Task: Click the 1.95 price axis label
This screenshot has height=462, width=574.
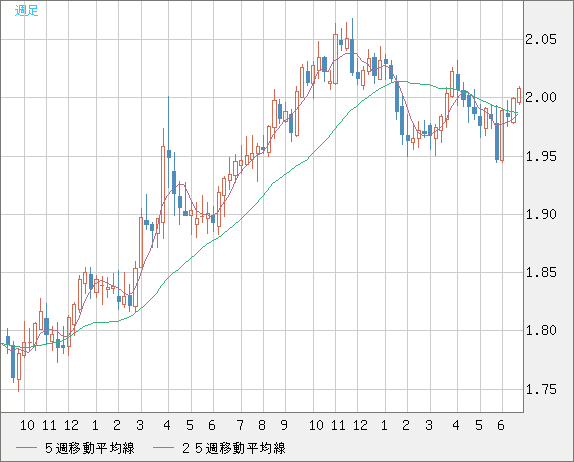Action: point(541,156)
